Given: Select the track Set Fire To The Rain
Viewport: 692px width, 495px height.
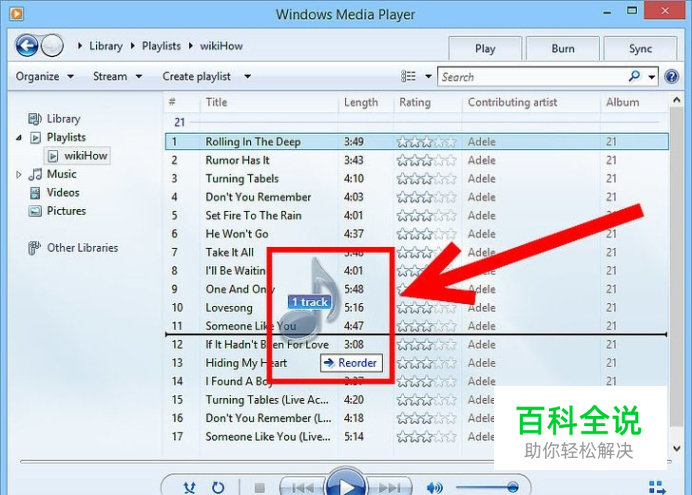Looking at the screenshot, I should tap(417, 215).
